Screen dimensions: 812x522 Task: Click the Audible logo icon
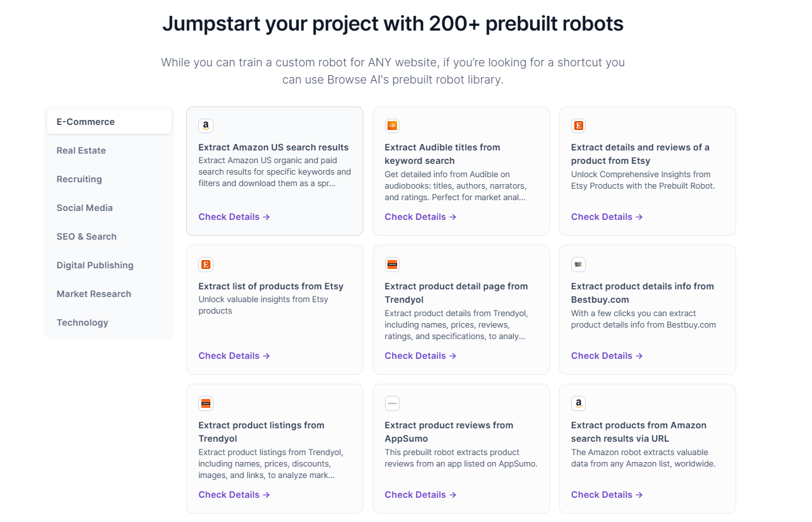[392, 126]
